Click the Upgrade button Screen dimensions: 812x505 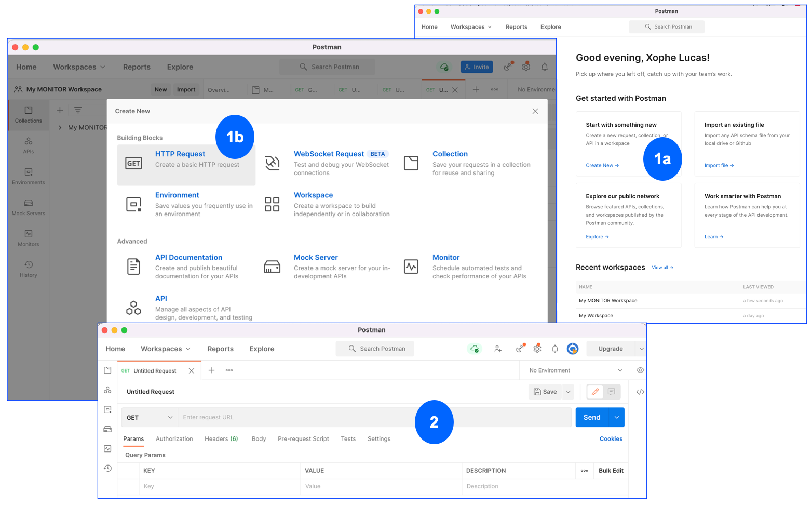(x=611, y=349)
